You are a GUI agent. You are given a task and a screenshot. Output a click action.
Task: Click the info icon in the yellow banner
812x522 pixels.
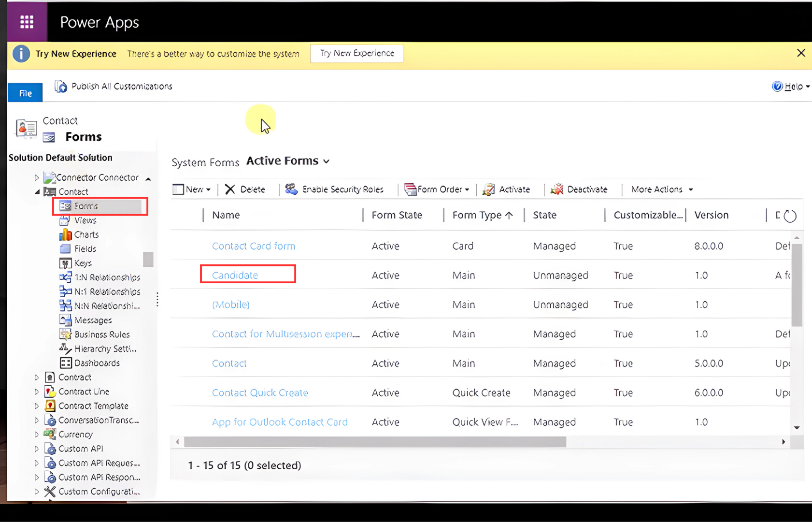[x=21, y=54]
